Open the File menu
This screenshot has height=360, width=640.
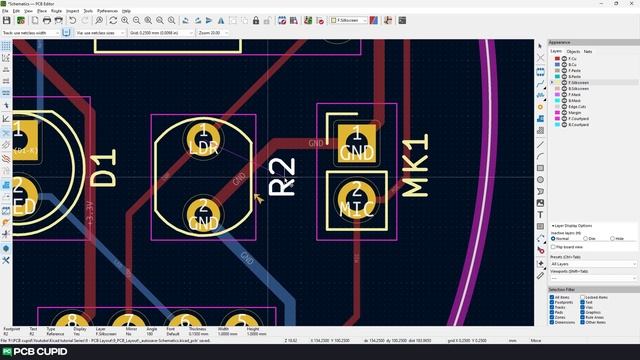click(5, 11)
